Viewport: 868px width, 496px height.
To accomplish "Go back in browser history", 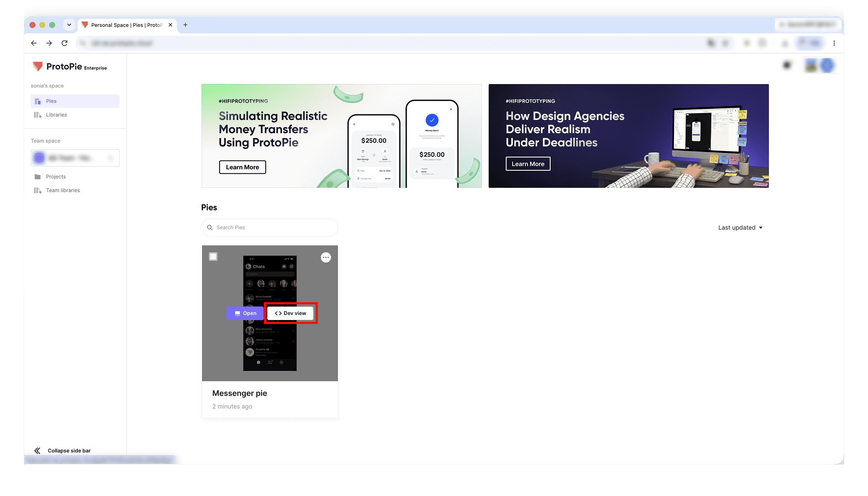I will click(34, 43).
